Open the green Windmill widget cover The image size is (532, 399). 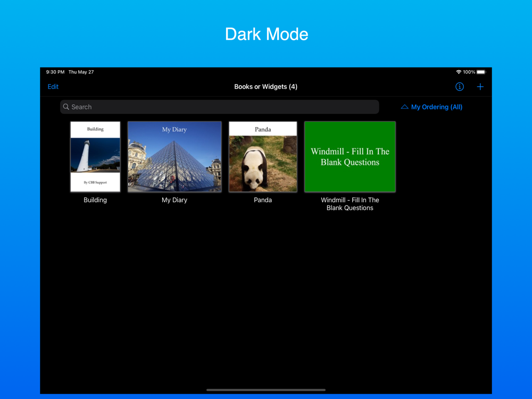[350, 157]
